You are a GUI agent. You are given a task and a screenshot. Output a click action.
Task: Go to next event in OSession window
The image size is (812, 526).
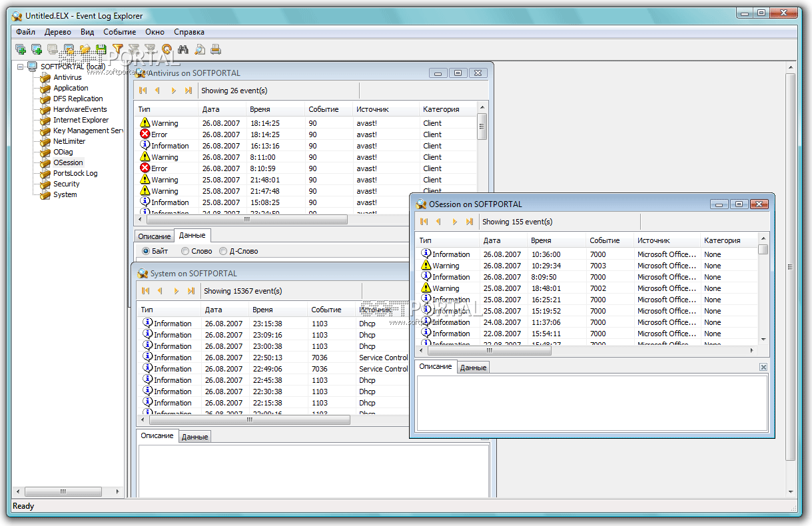tap(454, 222)
